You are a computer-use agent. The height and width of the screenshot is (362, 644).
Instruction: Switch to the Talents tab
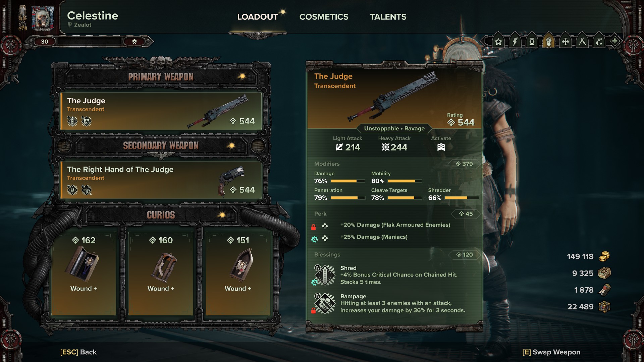(388, 17)
